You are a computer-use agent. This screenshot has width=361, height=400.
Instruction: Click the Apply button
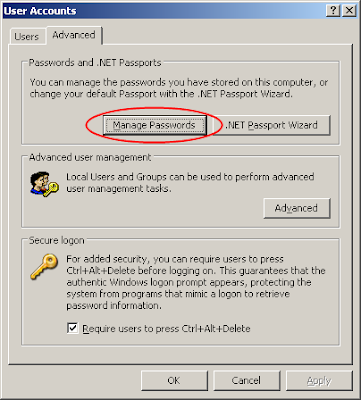click(319, 380)
